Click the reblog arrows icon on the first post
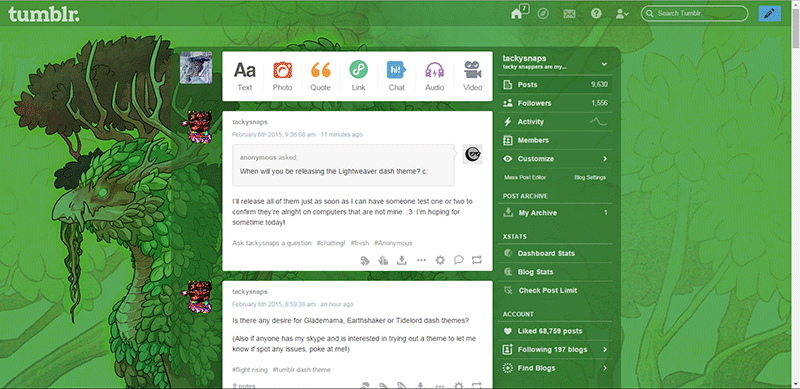This screenshot has height=389, width=800. [477, 260]
